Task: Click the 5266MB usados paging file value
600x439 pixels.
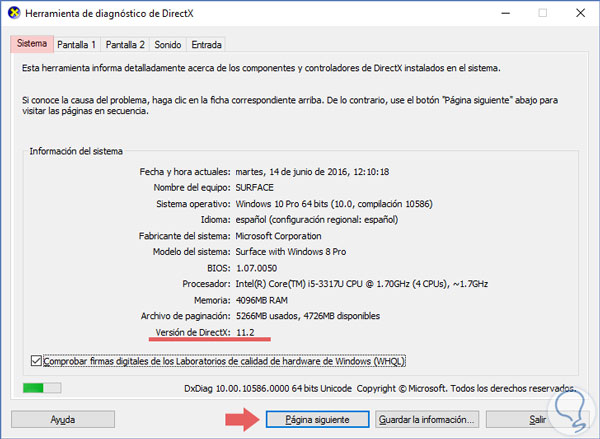Action: (308, 316)
